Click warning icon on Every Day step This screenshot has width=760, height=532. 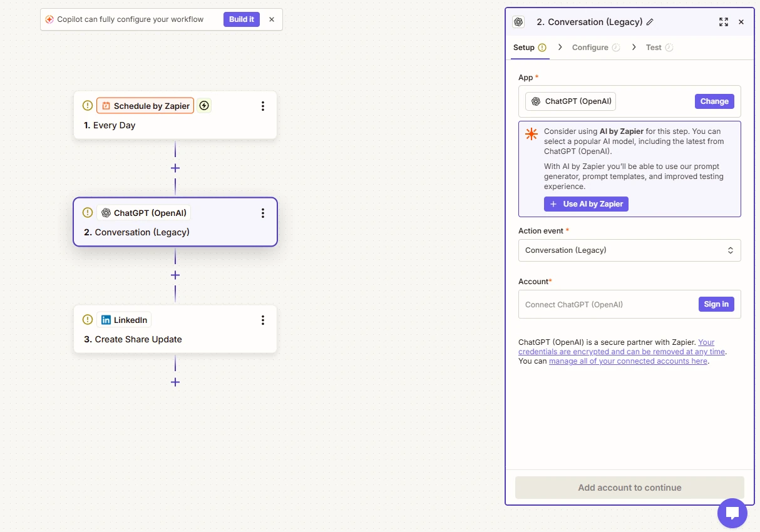(x=88, y=106)
